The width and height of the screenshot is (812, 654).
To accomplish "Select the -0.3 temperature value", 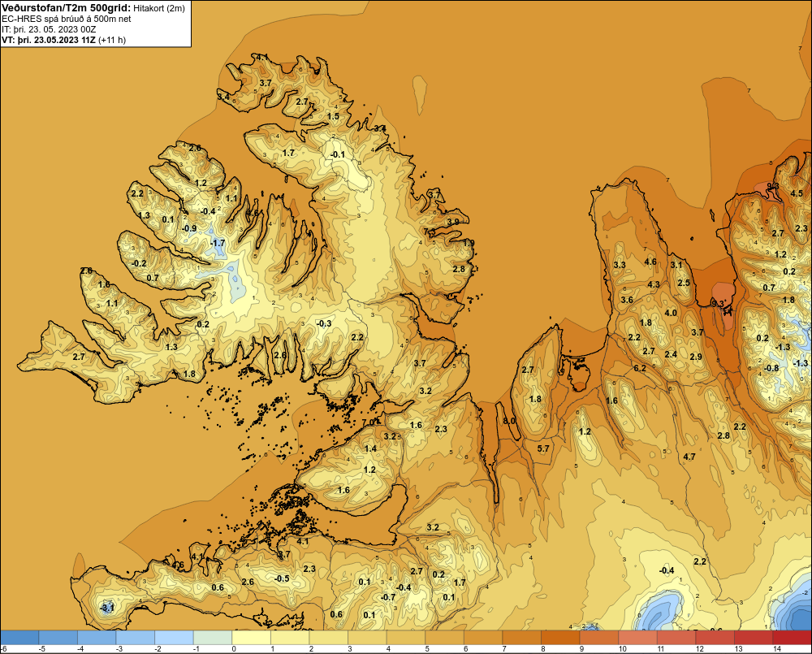I will click(324, 323).
